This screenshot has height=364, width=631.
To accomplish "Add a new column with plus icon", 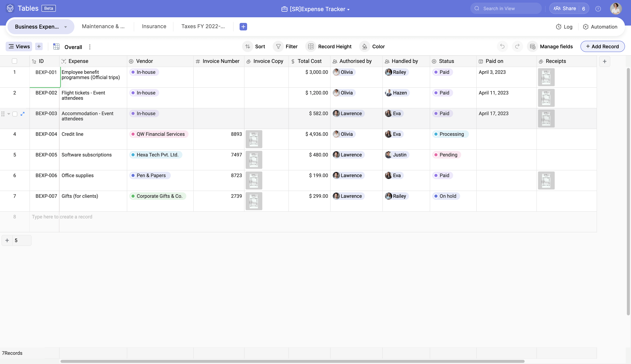I will pyautogui.click(x=605, y=61).
